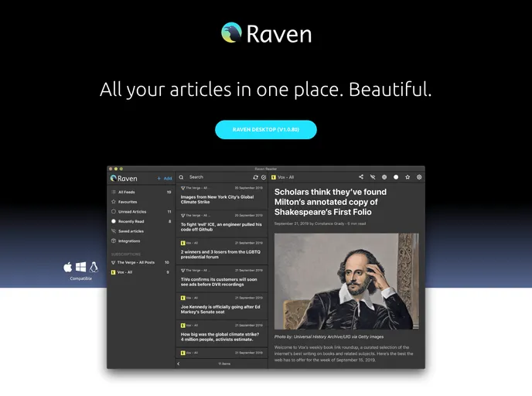Click the Raven Desktop (V1.0.80) download button
This screenshot has height=396, width=532.
(266, 130)
